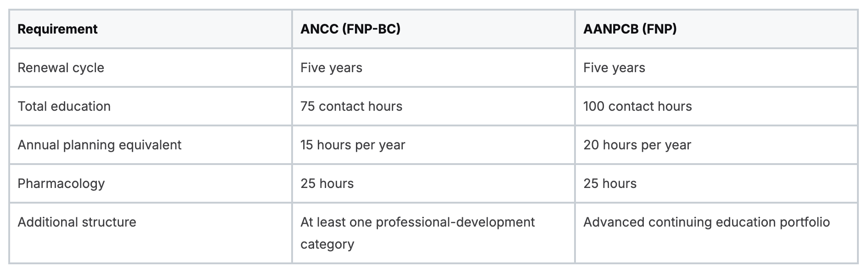This screenshot has height=273, width=868.
Task: Select the ANCC (FNP-BC) column header
Action: click(x=350, y=29)
